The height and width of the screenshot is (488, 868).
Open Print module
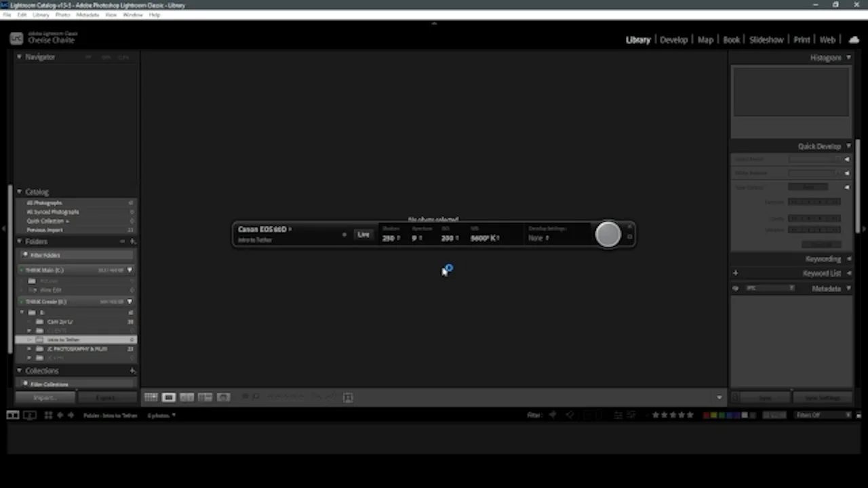802,39
